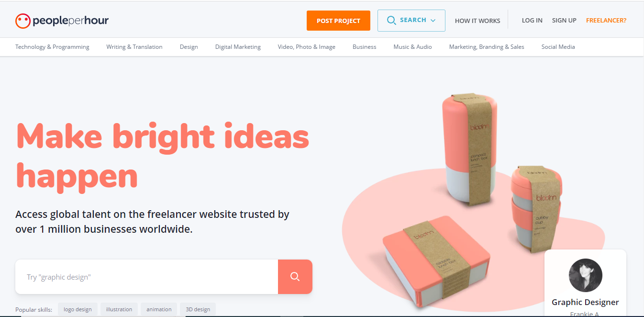
Task: Go to Digital Marketing category
Action: coord(238,47)
